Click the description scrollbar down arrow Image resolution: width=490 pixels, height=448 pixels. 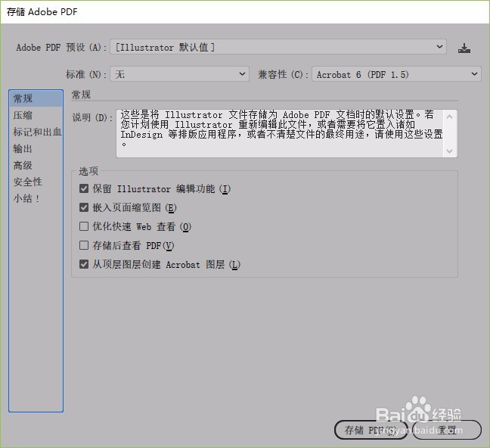450,151
